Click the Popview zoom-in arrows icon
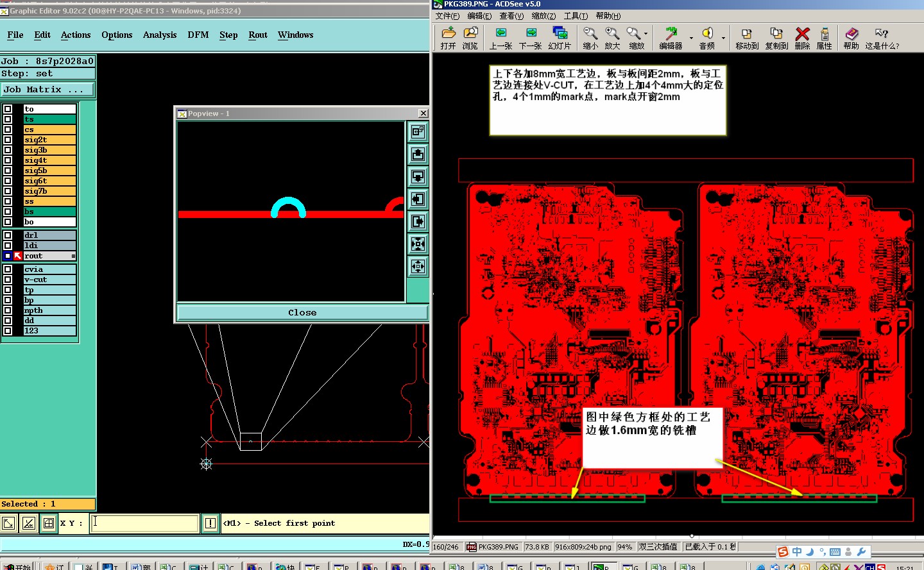This screenshot has width=924, height=570. click(418, 244)
